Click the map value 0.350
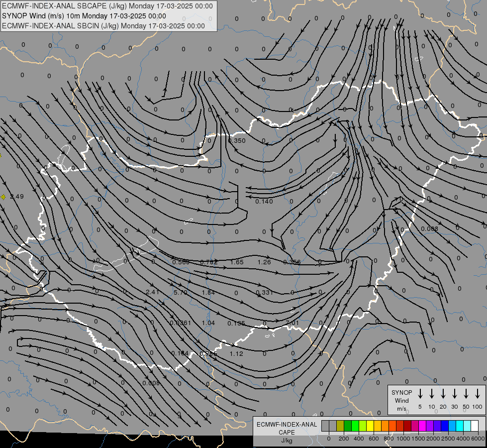 (237, 140)
